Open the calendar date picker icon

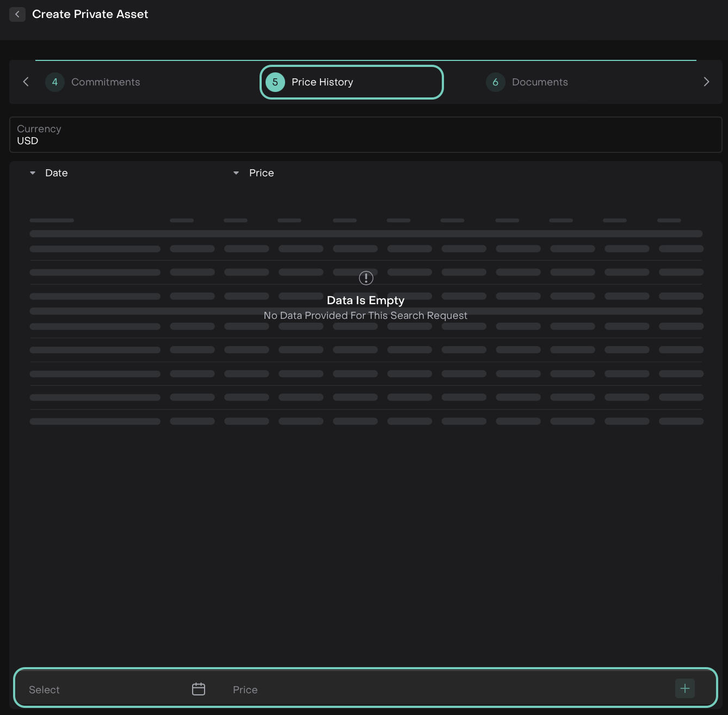coord(199,689)
